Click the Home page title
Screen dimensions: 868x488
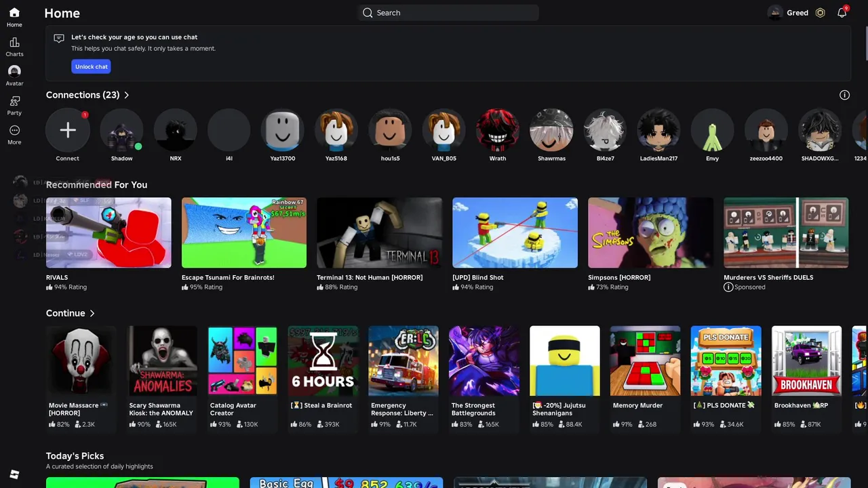coord(62,13)
